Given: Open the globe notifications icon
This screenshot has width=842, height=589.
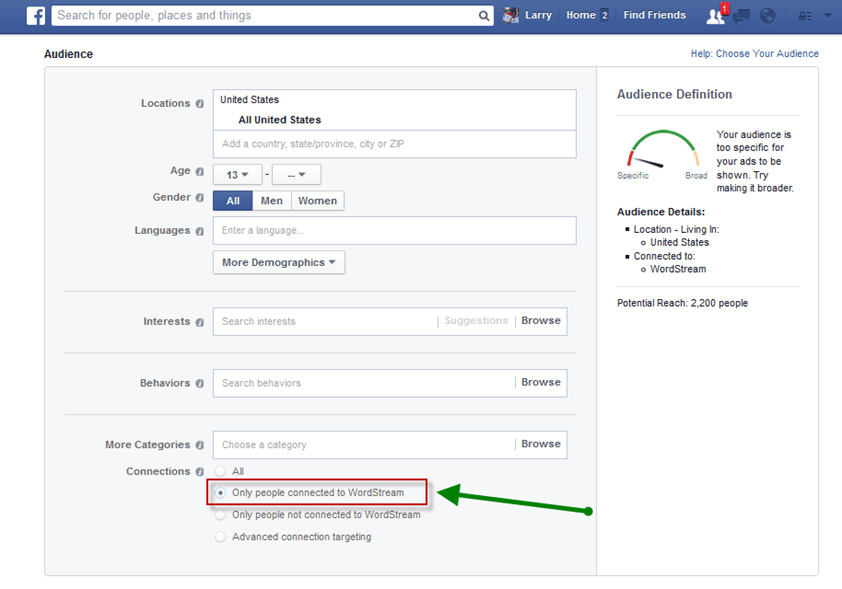Looking at the screenshot, I should pos(767,16).
